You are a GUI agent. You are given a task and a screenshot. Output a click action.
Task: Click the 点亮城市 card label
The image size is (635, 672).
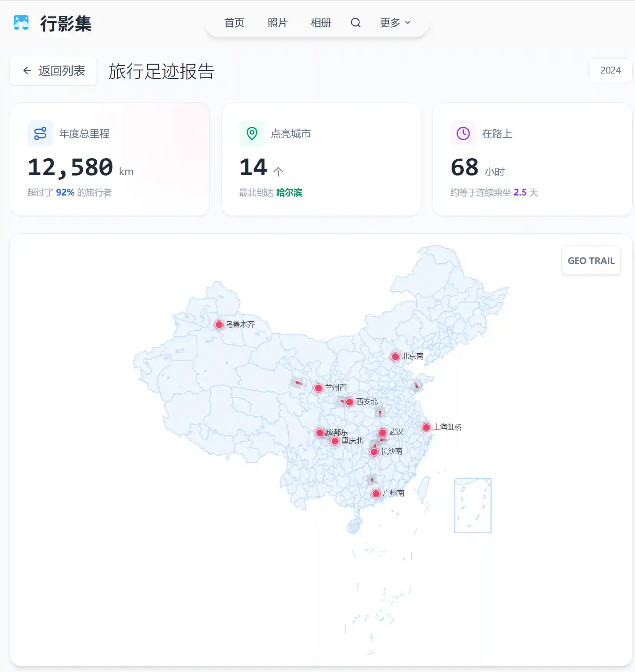(291, 134)
